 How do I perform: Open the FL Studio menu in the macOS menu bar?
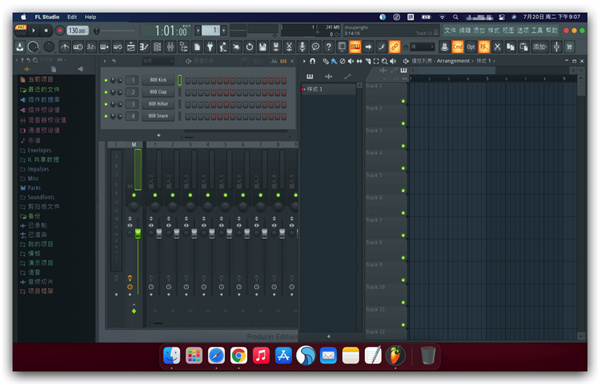click(47, 17)
